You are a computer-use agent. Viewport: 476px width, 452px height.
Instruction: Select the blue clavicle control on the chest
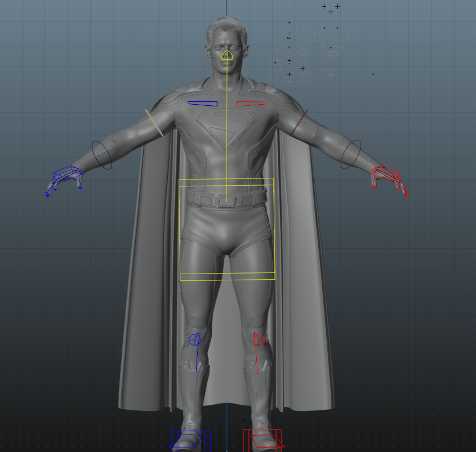click(x=202, y=105)
